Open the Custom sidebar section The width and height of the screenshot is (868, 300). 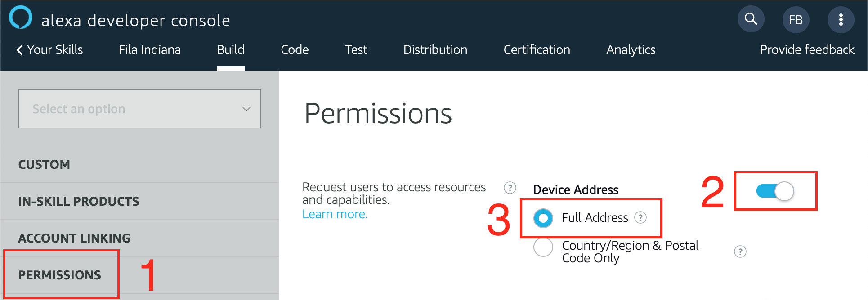tap(44, 164)
